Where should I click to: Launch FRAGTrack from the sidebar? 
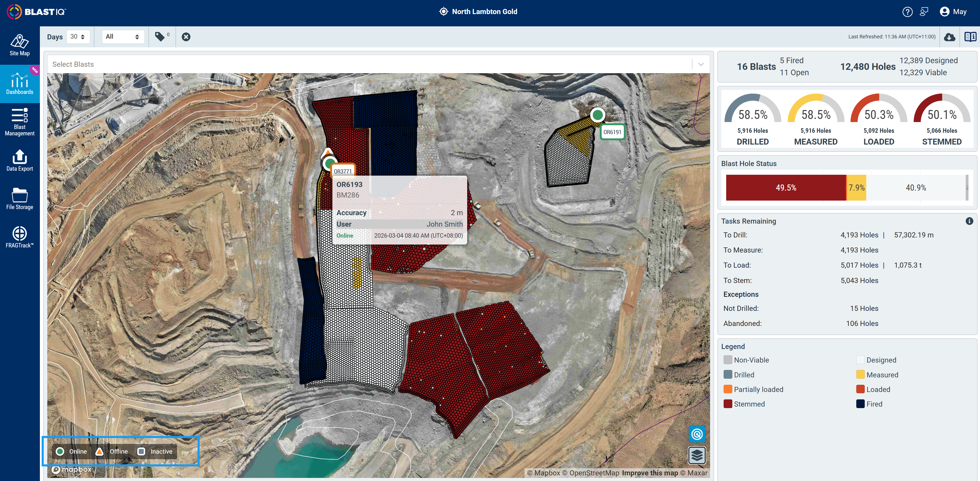(x=20, y=237)
